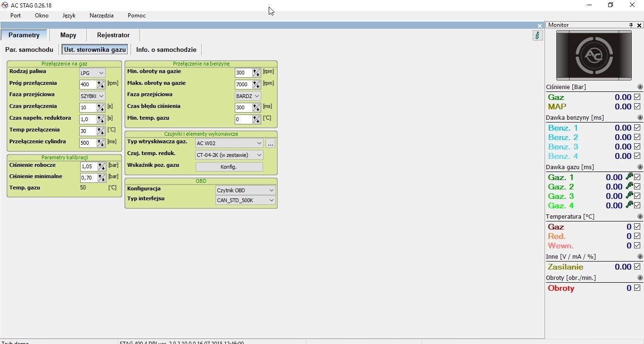Open the Typ interfejsu CAN_STD_500K dropdown
This screenshot has height=344, width=644.
[245, 200]
